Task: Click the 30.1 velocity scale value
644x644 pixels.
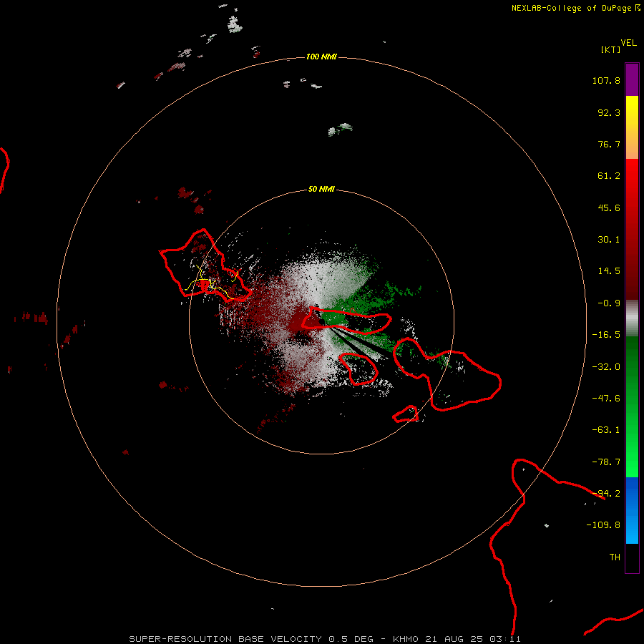Action: click(609, 240)
